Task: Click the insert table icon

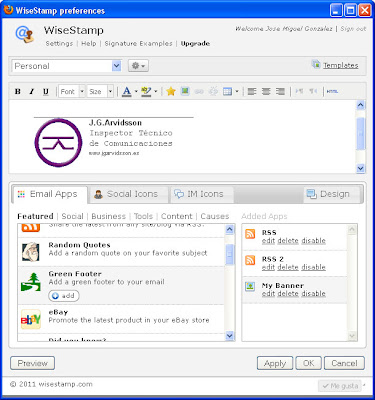Action: pyautogui.click(x=227, y=91)
